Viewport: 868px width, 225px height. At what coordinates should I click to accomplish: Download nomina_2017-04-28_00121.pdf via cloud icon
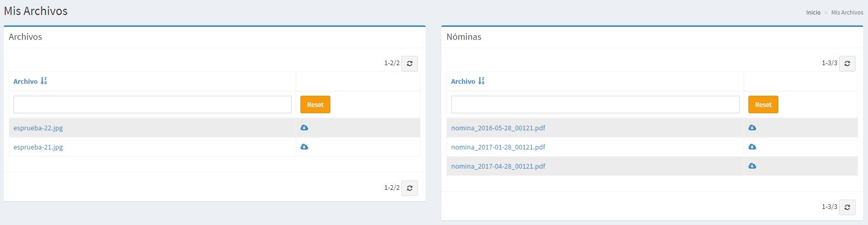tap(752, 166)
